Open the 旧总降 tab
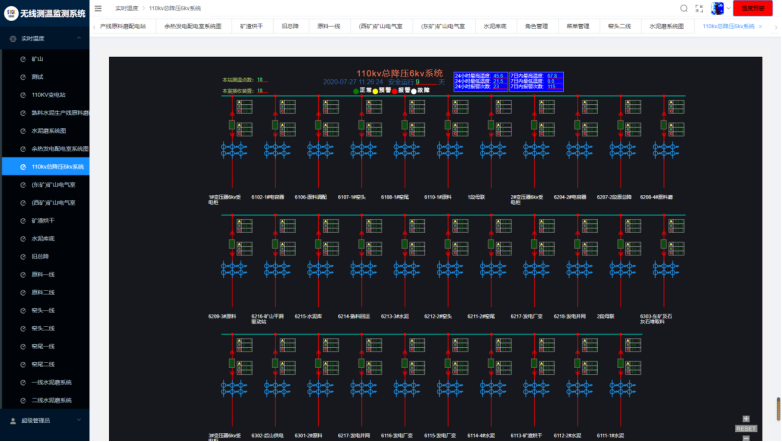The width and height of the screenshot is (782, 442). tap(289, 26)
